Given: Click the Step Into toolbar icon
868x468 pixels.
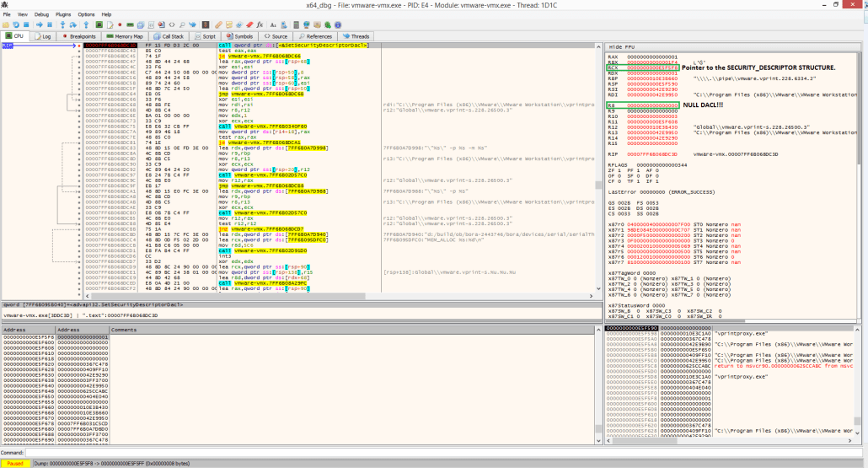Looking at the screenshot, I should pyautogui.click(x=62, y=24).
